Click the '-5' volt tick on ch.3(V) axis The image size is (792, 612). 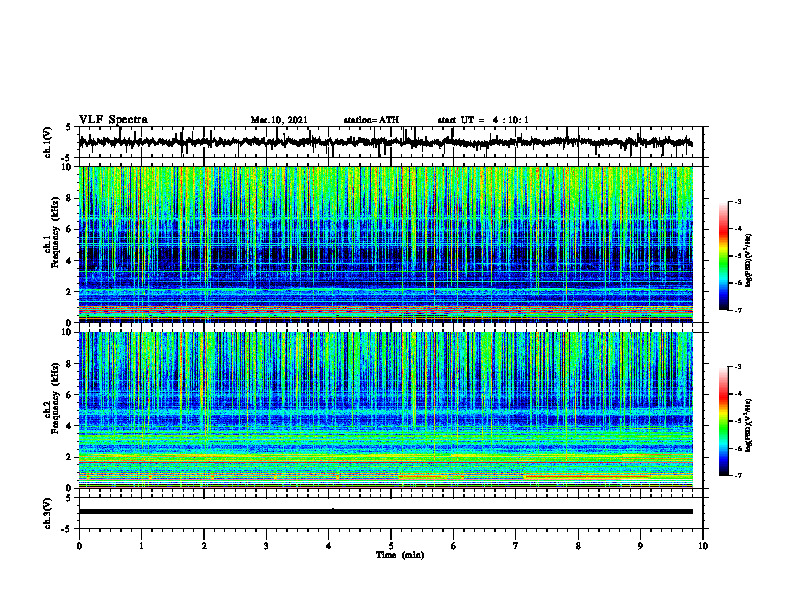67,529
